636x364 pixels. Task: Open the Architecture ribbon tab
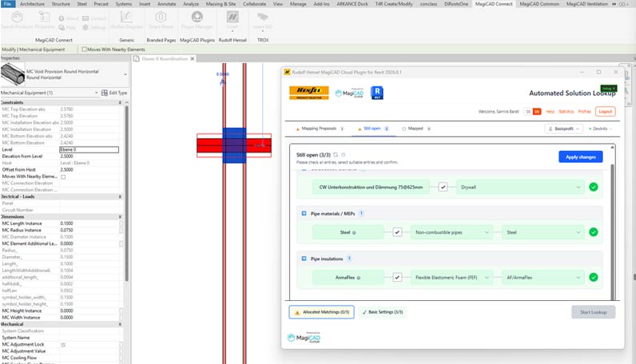(32, 4)
